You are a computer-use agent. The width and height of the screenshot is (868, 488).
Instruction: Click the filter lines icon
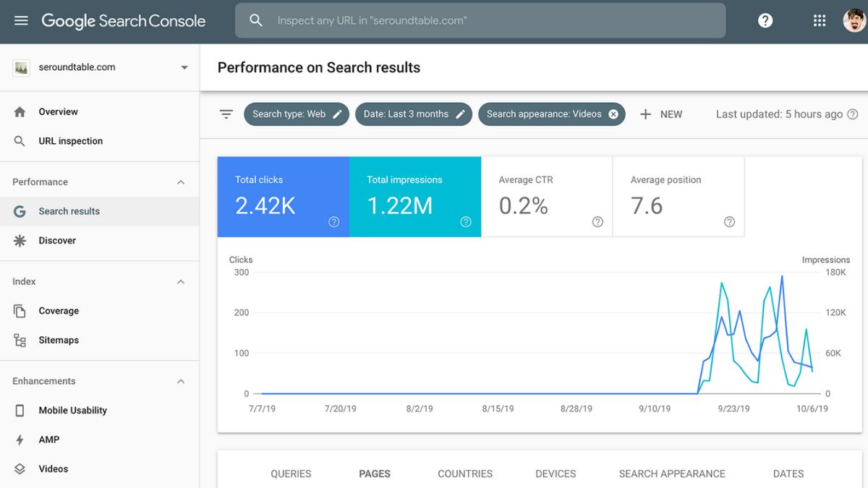click(x=226, y=114)
